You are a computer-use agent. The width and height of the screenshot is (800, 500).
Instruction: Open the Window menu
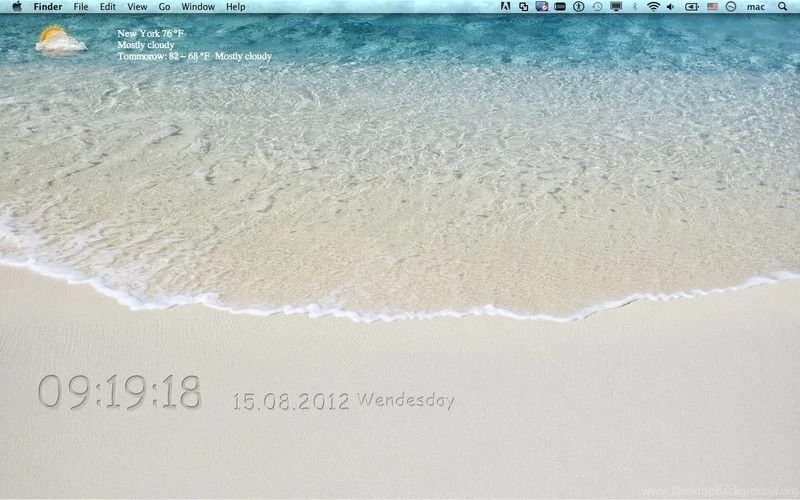point(198,7)
